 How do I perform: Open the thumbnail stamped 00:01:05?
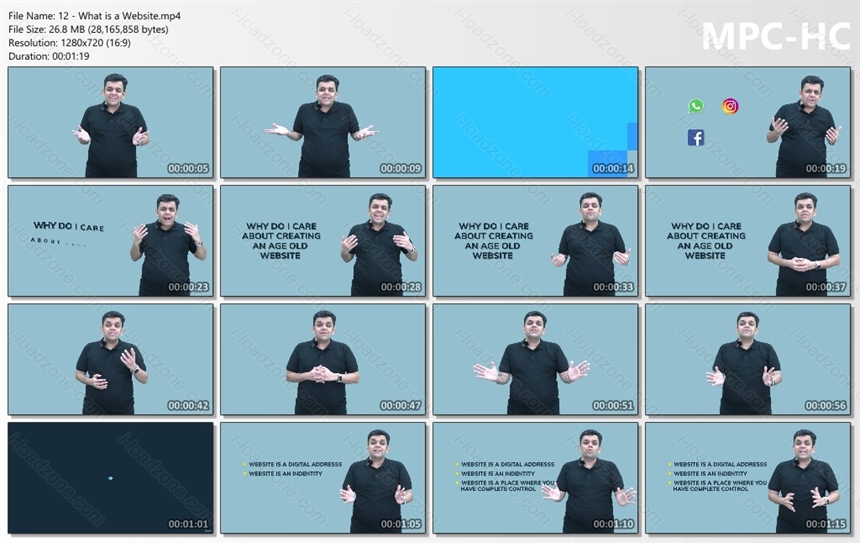pyautogui.click(x=323, y=478)
